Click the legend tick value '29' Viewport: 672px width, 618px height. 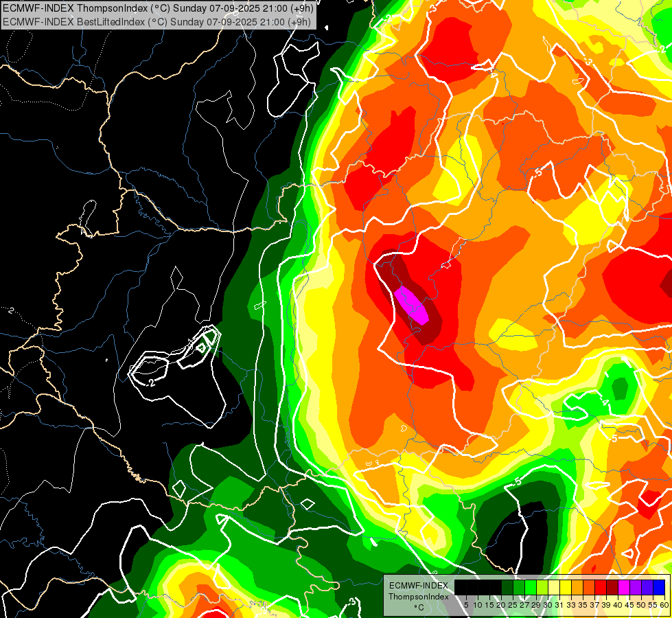tap(536, 605)
